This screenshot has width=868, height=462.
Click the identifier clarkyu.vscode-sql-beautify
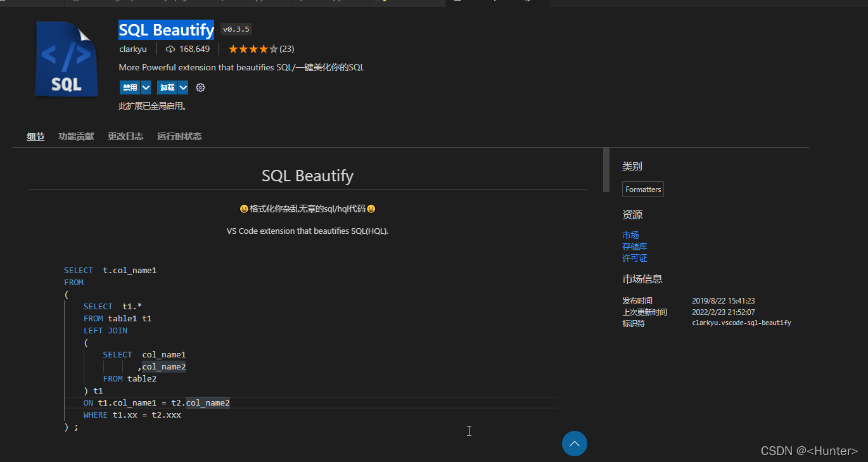(741, 323)
